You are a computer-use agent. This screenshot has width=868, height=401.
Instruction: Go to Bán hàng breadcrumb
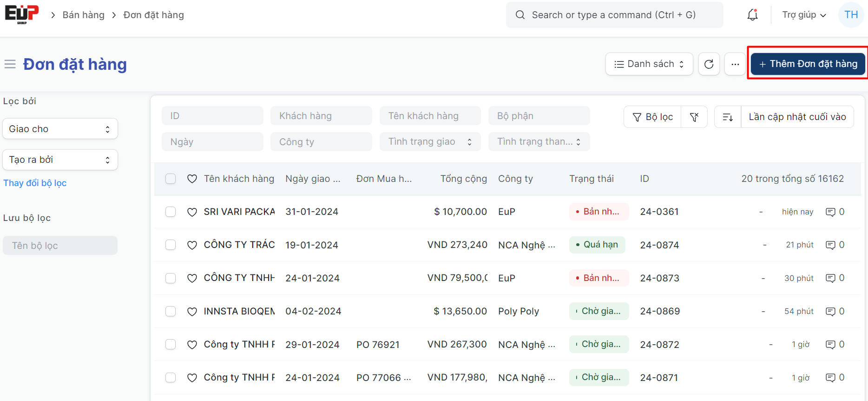tap(84, 15)
